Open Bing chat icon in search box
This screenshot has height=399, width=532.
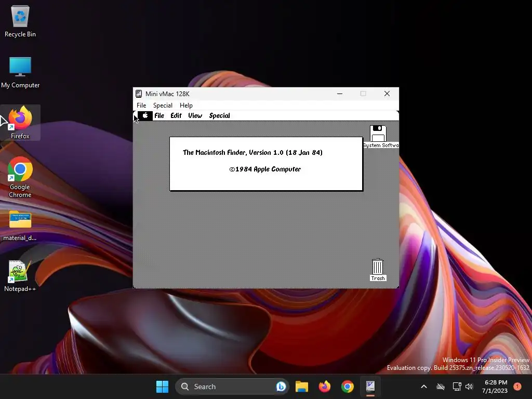point(281,387)
